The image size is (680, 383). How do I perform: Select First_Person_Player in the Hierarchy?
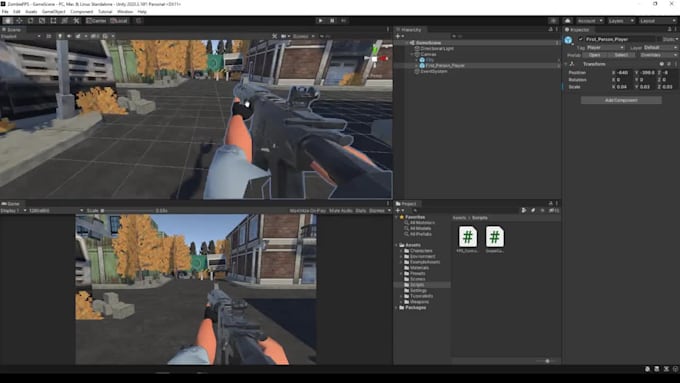[x=445, y=65]
